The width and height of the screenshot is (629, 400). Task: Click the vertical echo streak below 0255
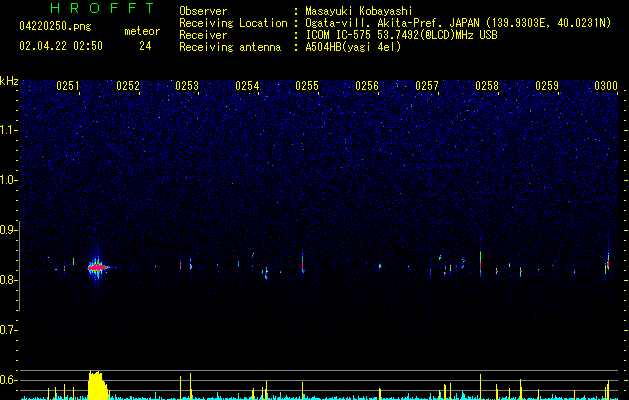point(303,263)
